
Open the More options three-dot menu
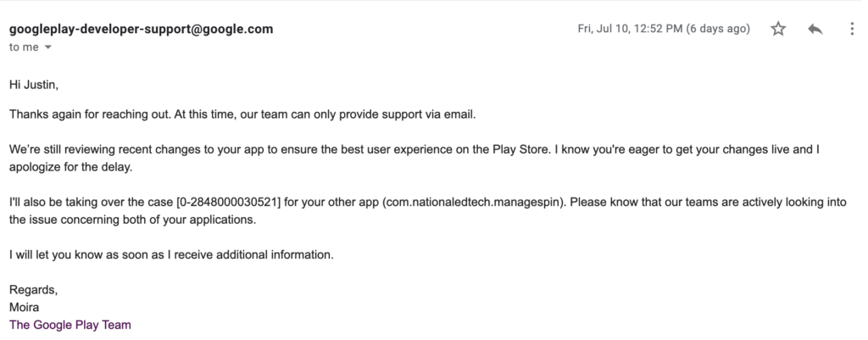click(851, 29)
